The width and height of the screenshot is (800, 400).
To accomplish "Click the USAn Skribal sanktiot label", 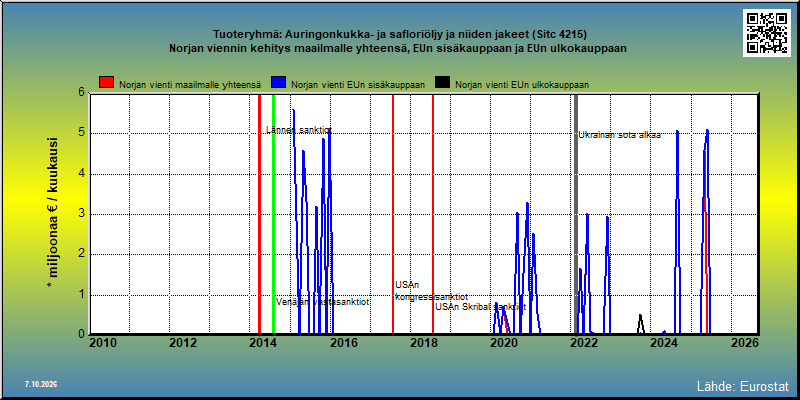I will coord(480,307).
